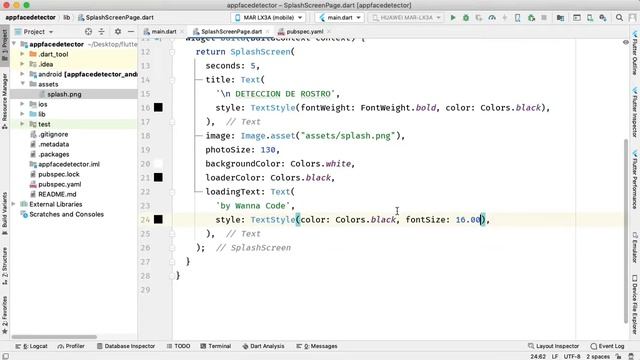Stop the running app with the stop icon
This screenshot has width=640, height=360.
point(544,18)
